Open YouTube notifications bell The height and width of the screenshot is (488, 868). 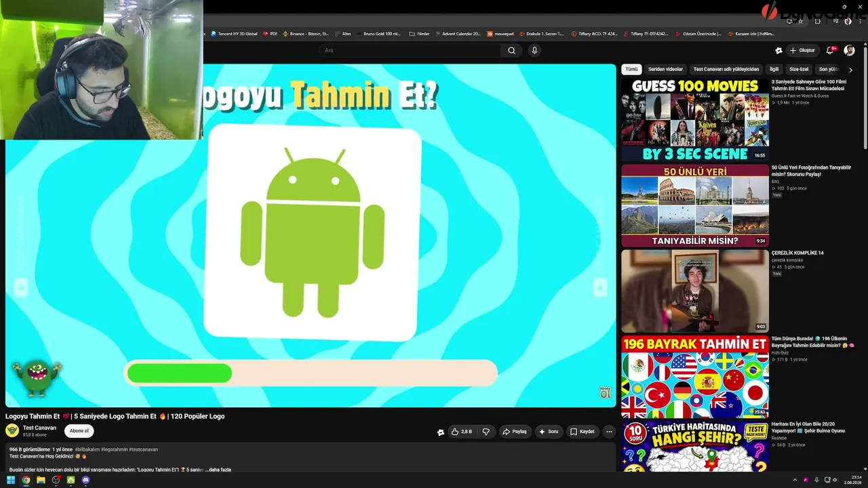[x=830, y=50]
